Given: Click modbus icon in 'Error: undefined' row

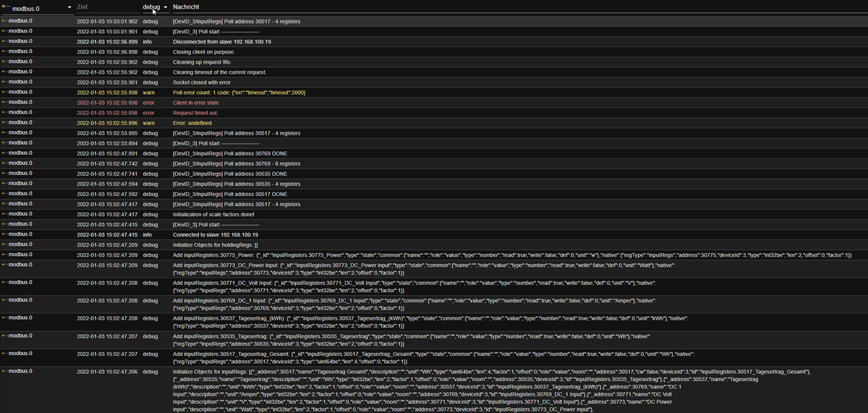Looking at the screenshot, I should [6, 122].
